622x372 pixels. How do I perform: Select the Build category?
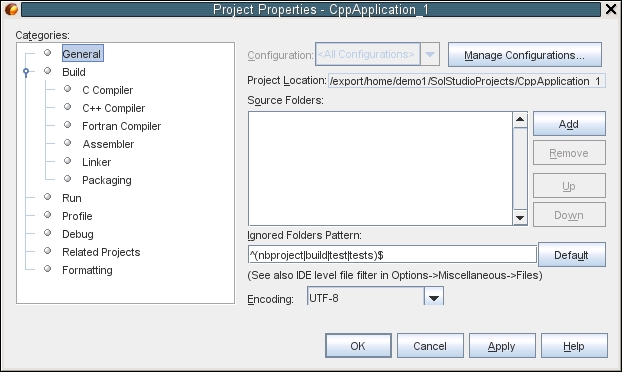tap(74, 72)
